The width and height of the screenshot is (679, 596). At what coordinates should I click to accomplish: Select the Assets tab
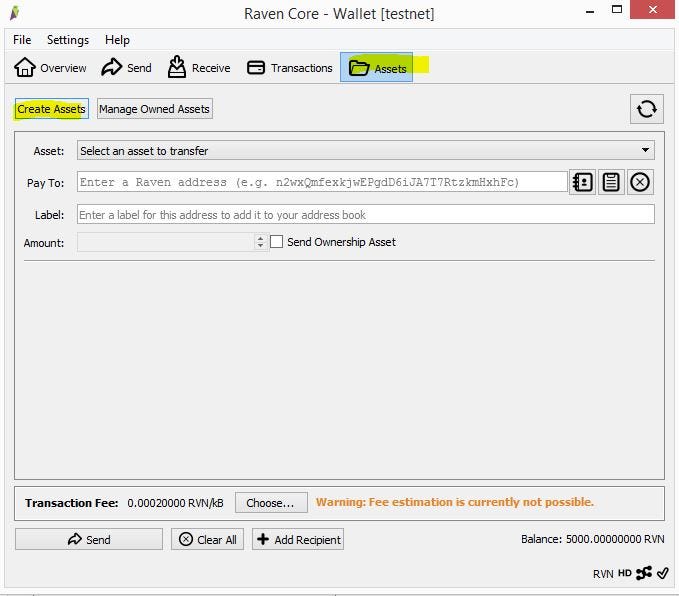pyautogui.click(x=376, y=68)
